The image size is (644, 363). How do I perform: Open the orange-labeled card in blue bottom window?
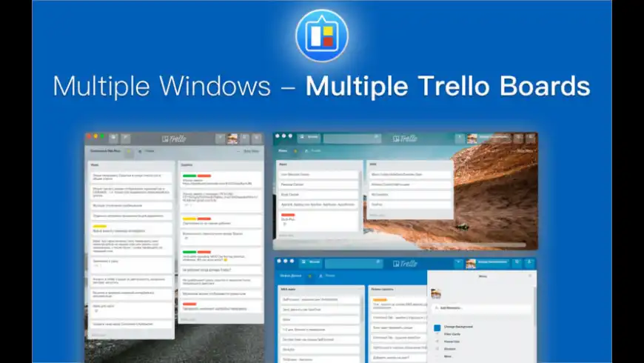[x=400, y=304]
